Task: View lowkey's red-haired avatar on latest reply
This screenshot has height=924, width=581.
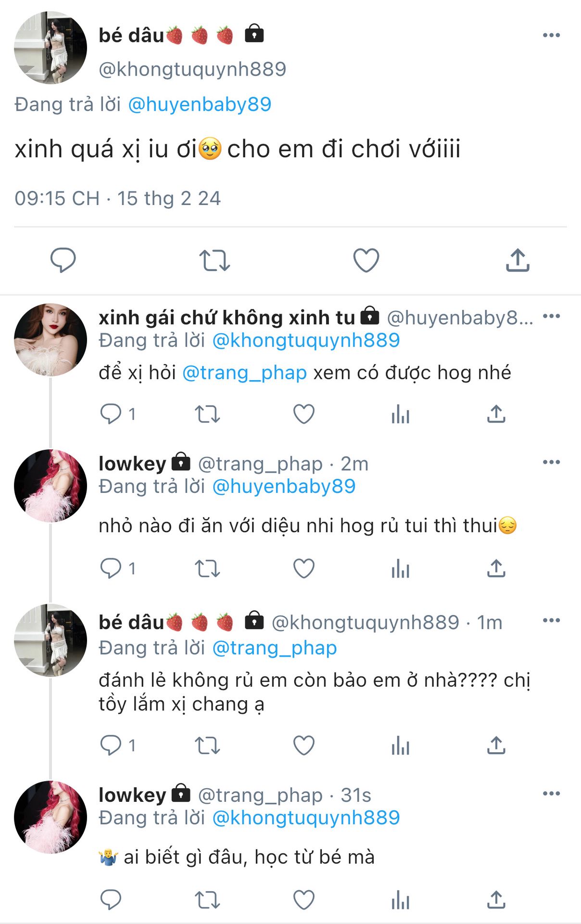Action: tap(51, 817)
